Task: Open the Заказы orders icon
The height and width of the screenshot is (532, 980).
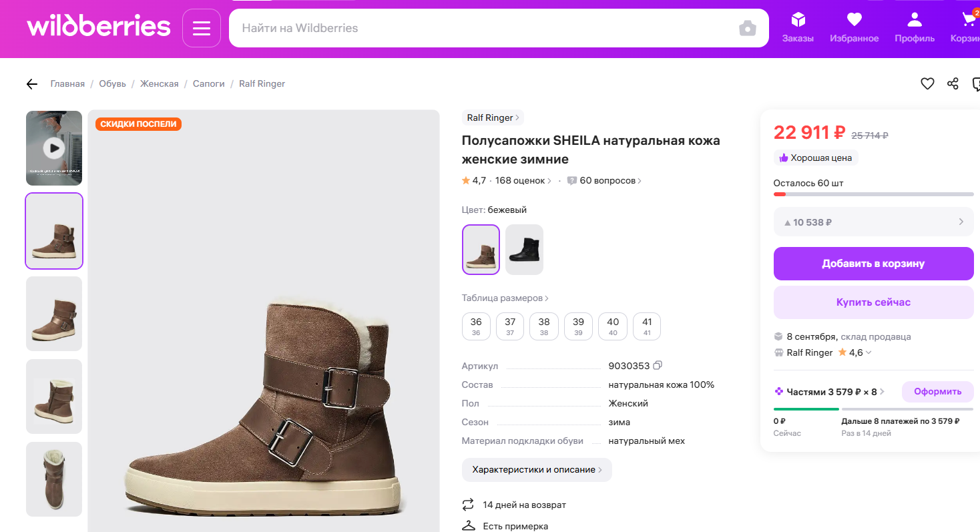Action: [x=798, y=27]
